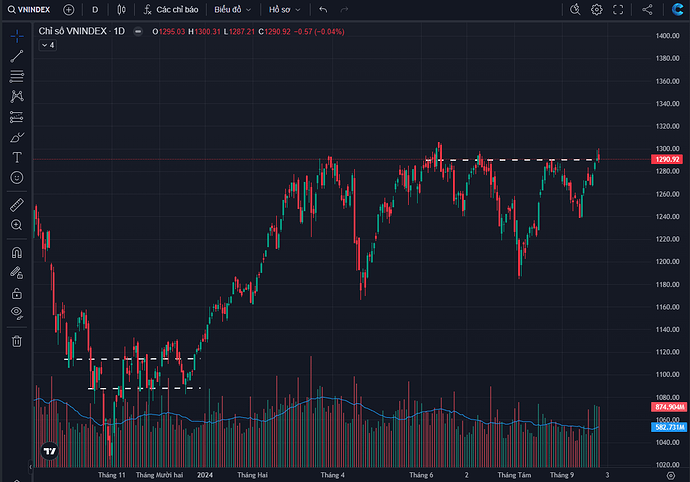
Task: Open the Các chỉ báo indicators menu
Action: [170, 9]
